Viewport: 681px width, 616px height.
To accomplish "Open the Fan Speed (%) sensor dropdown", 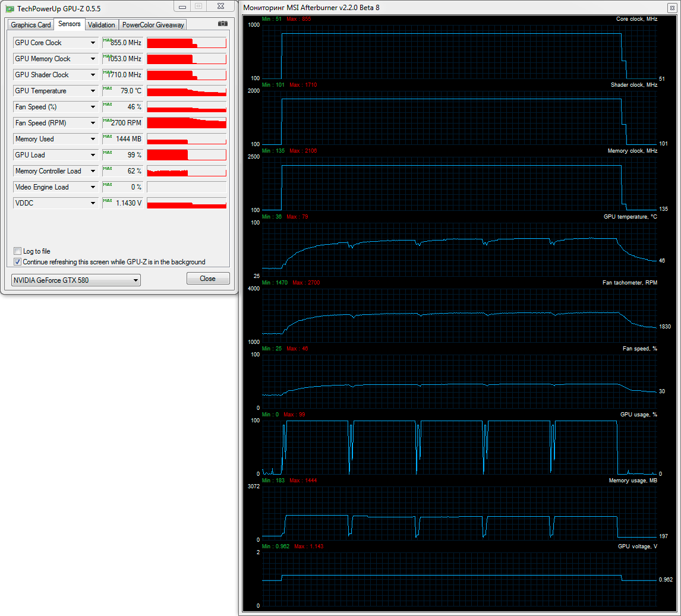I will (93, 107).
